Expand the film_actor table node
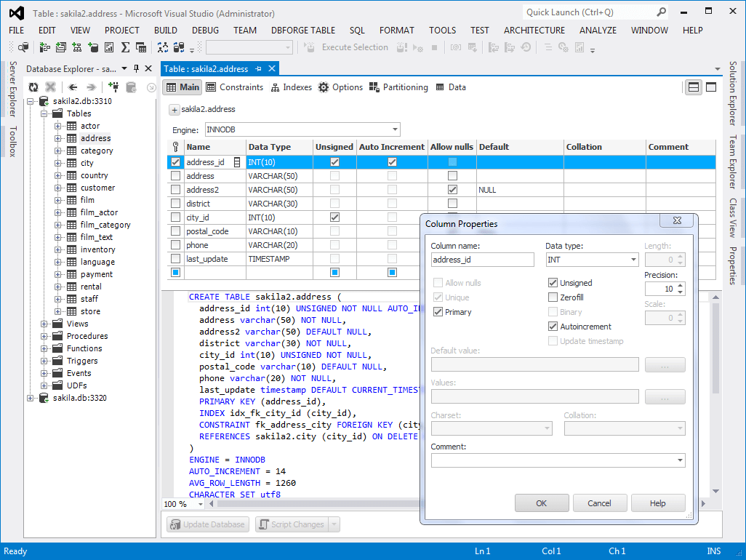746x560 pixels. (57, 212)
